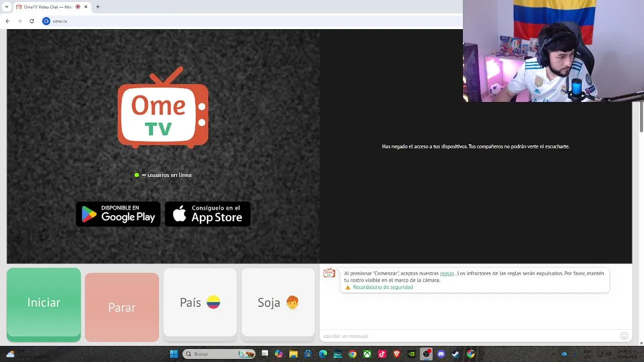Click the security reminder warning triangle icon

[x=348, y=287]
